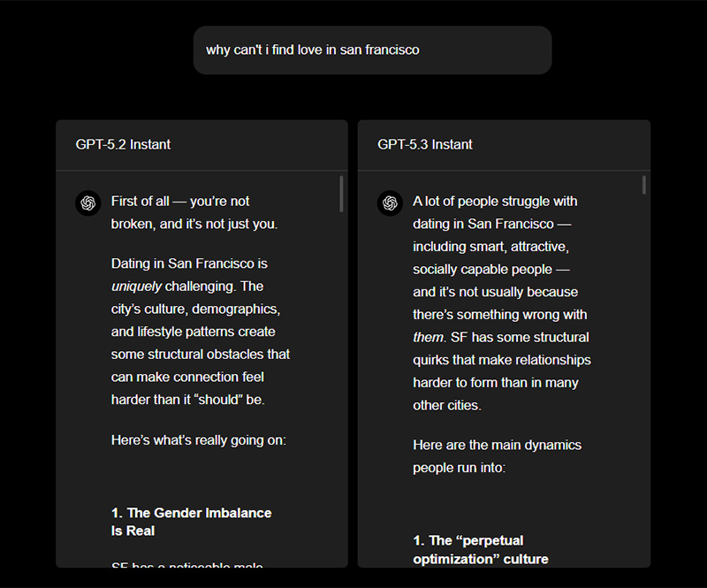Click the scrollbar in the GPT-5.2 panel
The height and width of the screenshot is (588, 707).
click(341, 195)
